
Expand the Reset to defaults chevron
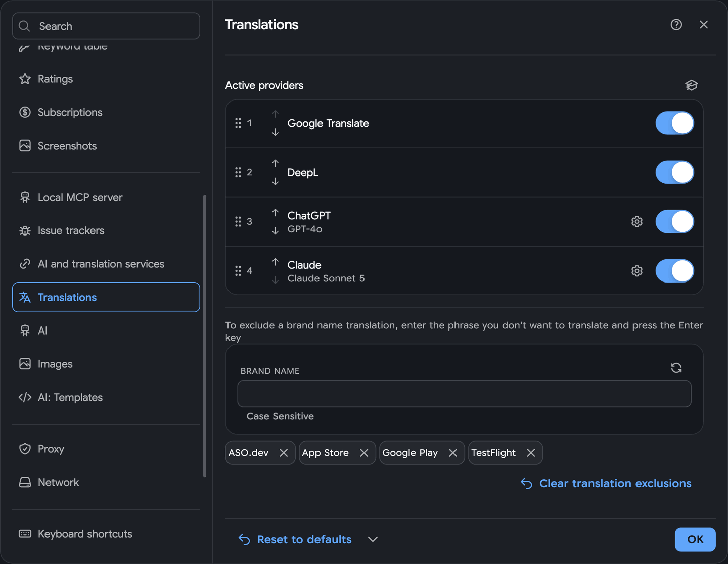[373, 539]
